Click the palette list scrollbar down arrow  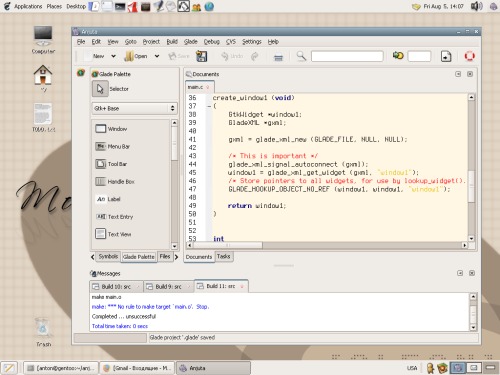click(174, 246)
